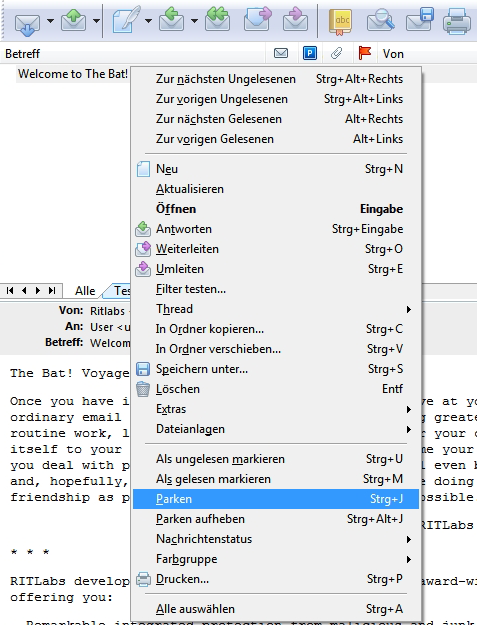Viewport: 477px width, 625px height.
Task: Switch to the Alle tab
Action: point(85,291)
